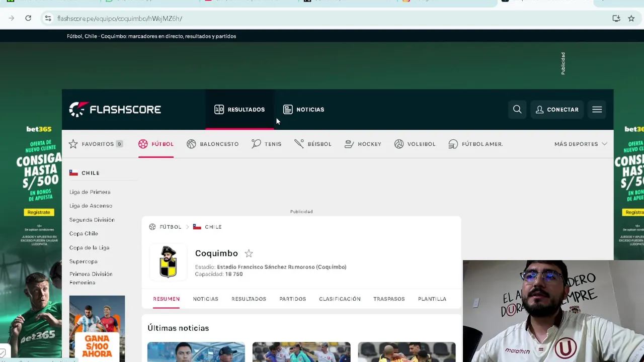
Task: Open Liga de Primera
Action: (90, 192)
